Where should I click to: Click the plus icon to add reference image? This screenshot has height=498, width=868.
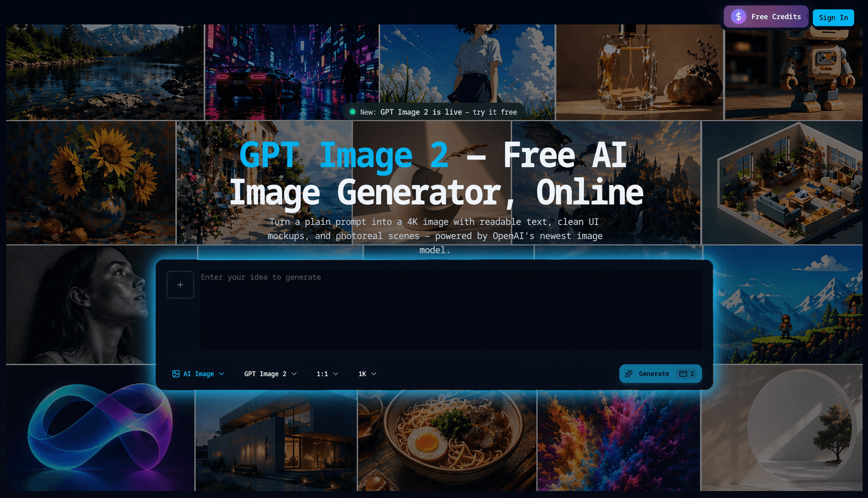click(180, 285)
